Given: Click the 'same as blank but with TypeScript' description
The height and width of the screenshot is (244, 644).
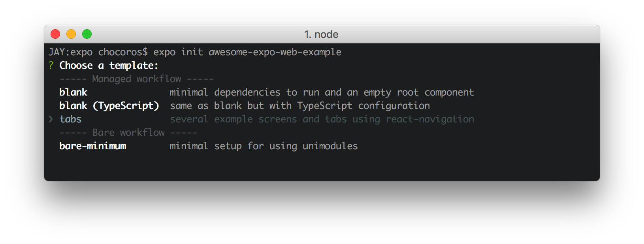Looking at the screenshot, I should point(261,106).
